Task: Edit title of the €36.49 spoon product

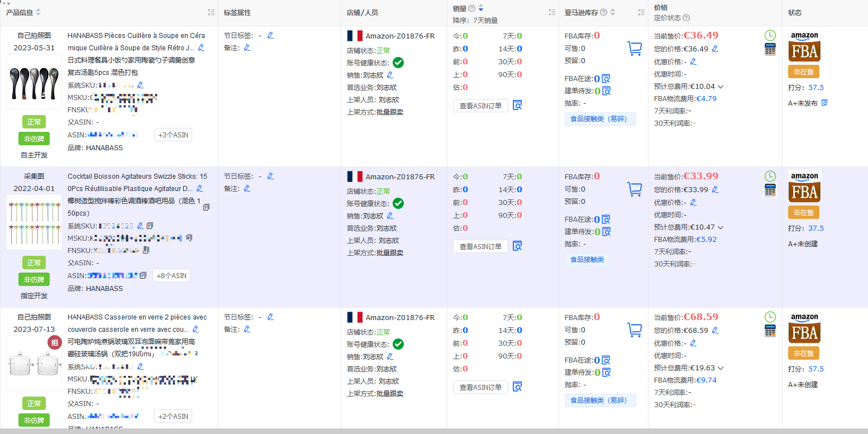Action: pos(201,47)
